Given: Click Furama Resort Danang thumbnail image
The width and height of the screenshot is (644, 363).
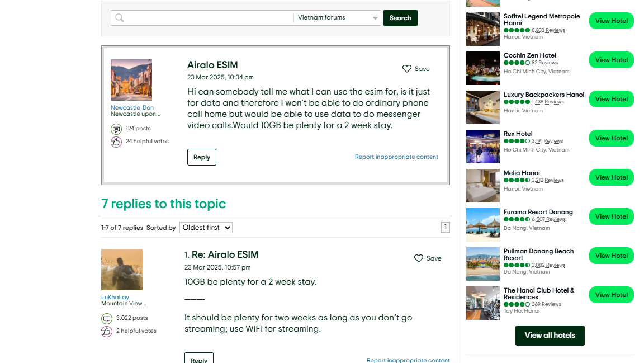Looking at the screenshot, I should [483, 225].
